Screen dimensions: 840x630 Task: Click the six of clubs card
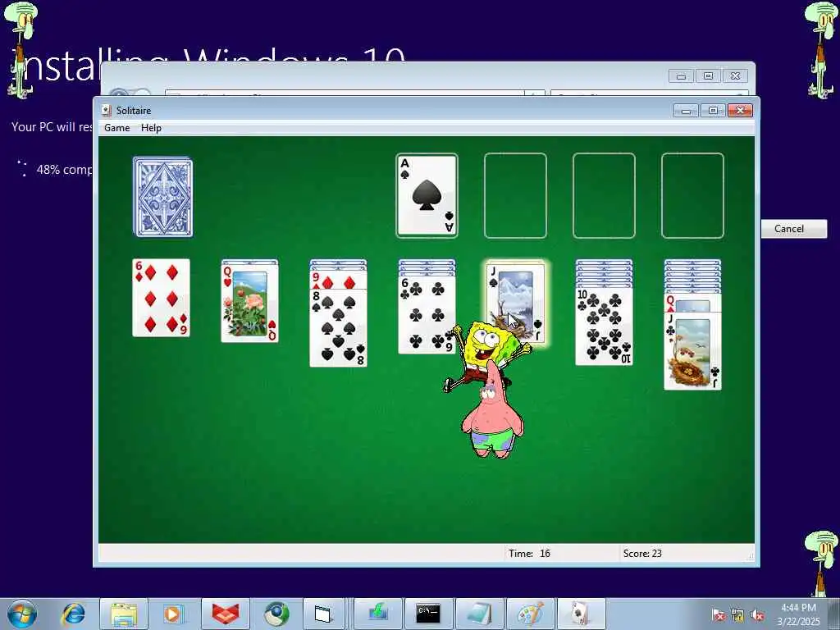coord(427,314)
